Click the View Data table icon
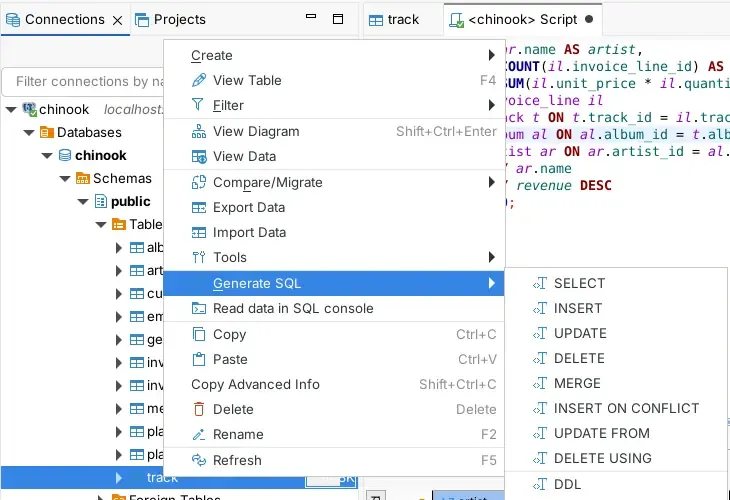 199,156
